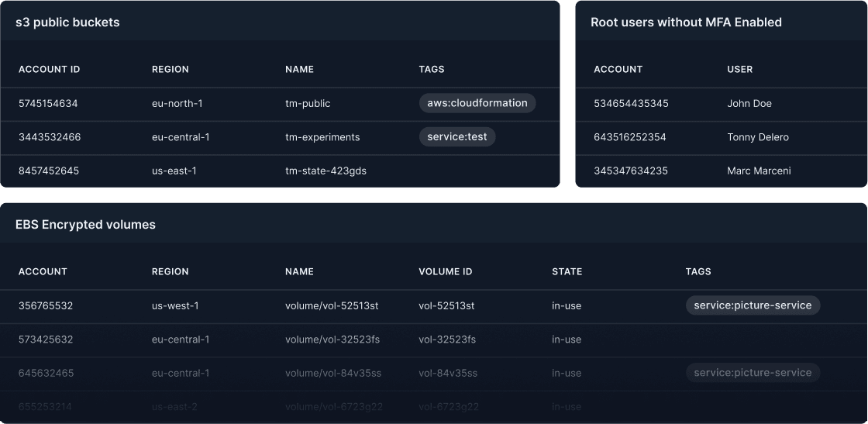This screenshot has height=424, width=868.
Task: Click eu-central-1 region in 573425632 row
Action: [x=181, y=340]
